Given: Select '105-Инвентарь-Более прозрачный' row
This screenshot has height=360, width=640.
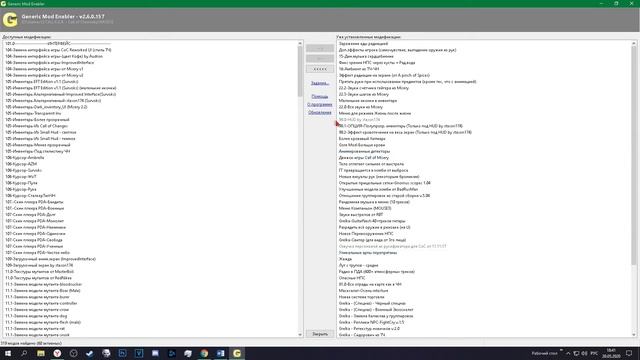Looking at the screenshot, I should [37, 120].
